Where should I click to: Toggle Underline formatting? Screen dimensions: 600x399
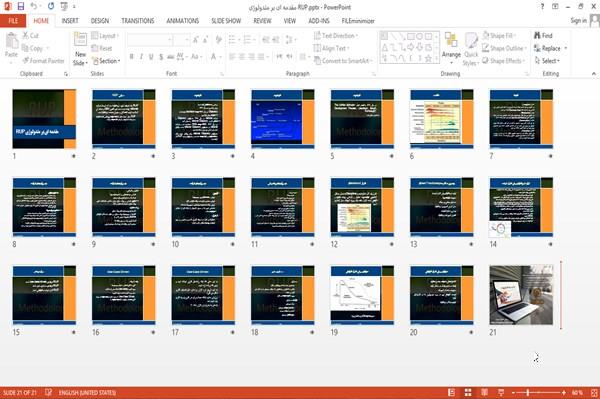pyautogui.click(x=151, y=57)
